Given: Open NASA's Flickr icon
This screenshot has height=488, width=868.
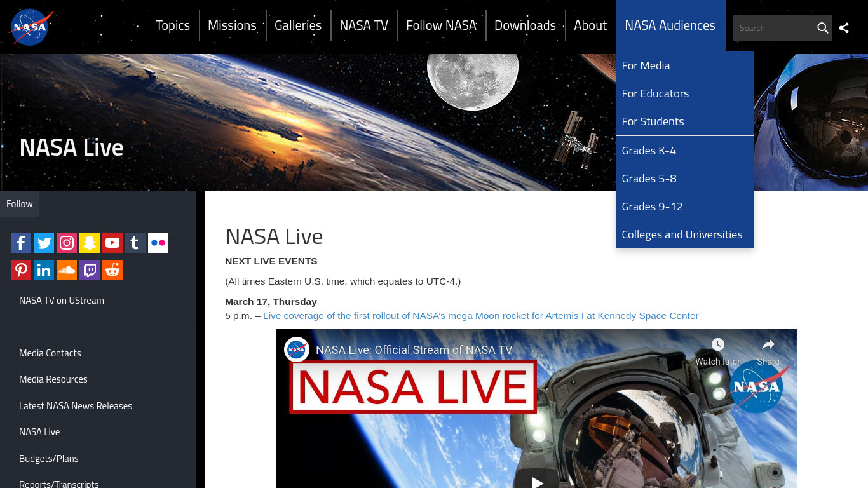Looking at the screenshot, I should (158, 243).
